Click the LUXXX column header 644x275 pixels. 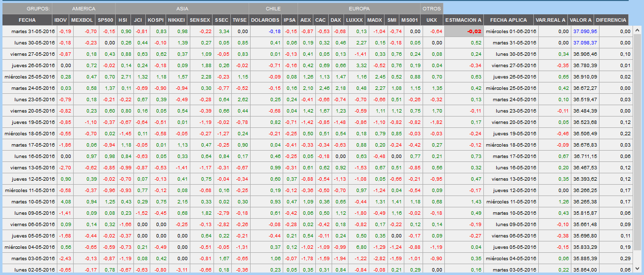coord(354,20)
